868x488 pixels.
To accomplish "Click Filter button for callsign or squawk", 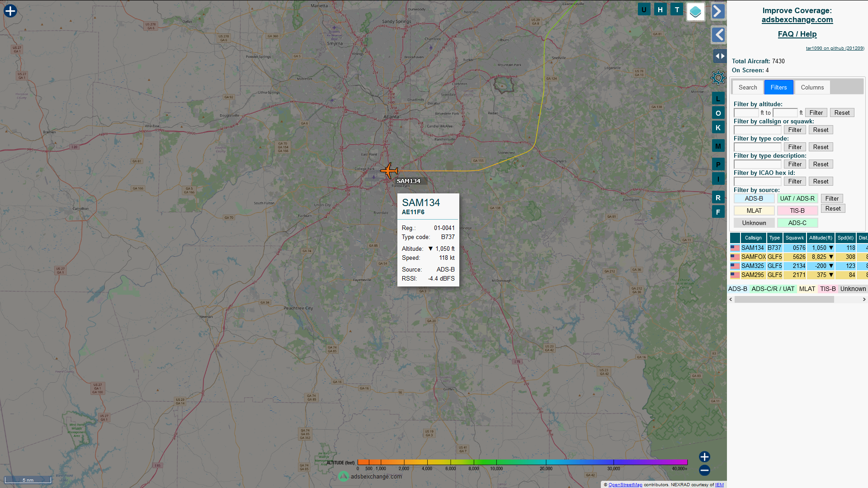I will click(795, 130).
